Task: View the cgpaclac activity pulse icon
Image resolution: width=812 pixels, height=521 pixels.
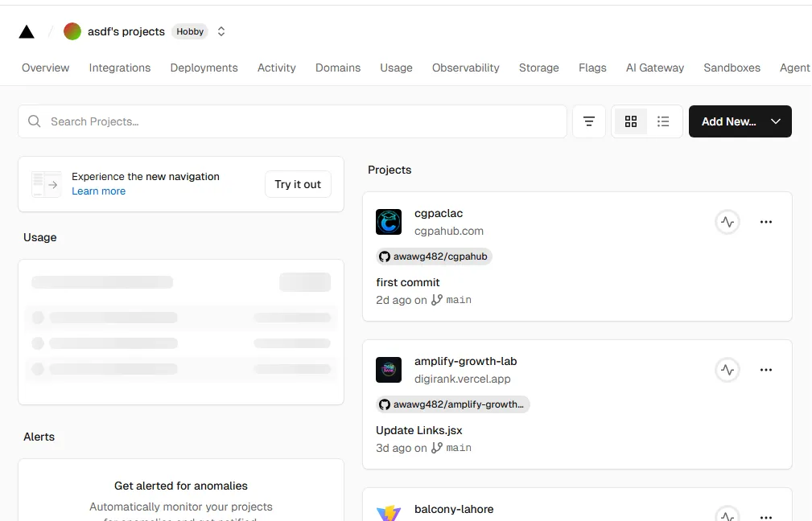Action: [728, 222]
